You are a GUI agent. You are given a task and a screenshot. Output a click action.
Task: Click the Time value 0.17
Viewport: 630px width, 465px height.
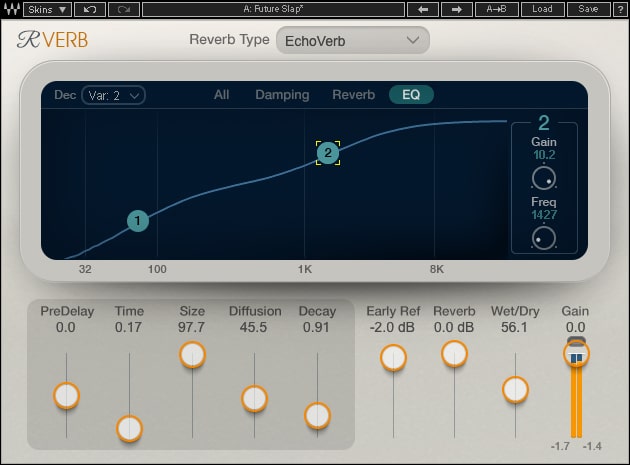(x=128, y=328)
